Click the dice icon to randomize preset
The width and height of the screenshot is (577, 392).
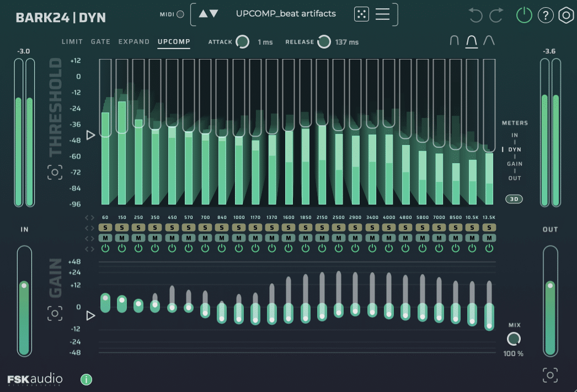[362, 14]
